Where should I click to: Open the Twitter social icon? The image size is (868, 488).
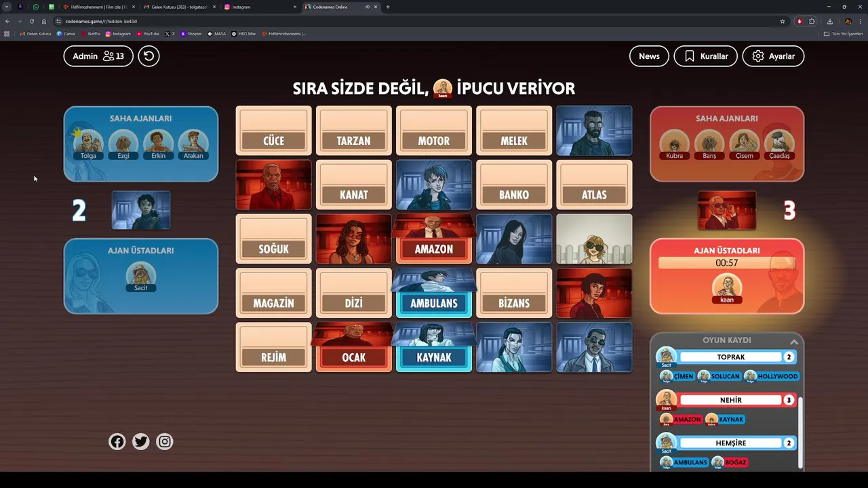point(141,442)
